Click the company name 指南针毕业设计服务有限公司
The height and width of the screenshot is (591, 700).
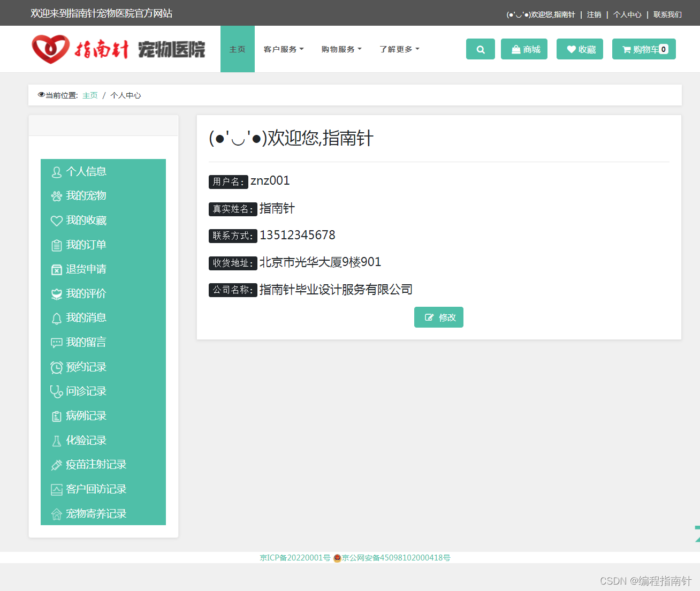(x=336, y=290)
